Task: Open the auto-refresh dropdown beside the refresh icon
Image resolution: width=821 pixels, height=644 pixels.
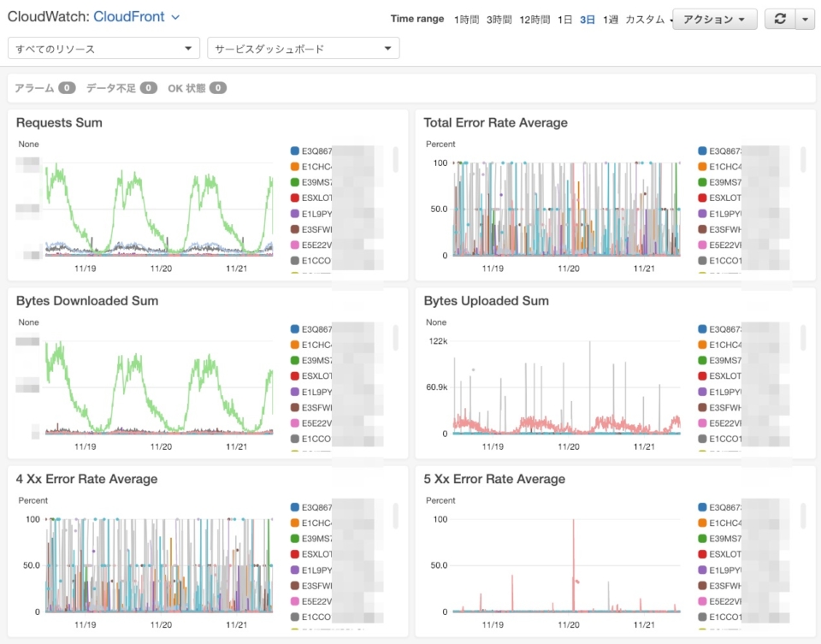Action: [805, 18]
